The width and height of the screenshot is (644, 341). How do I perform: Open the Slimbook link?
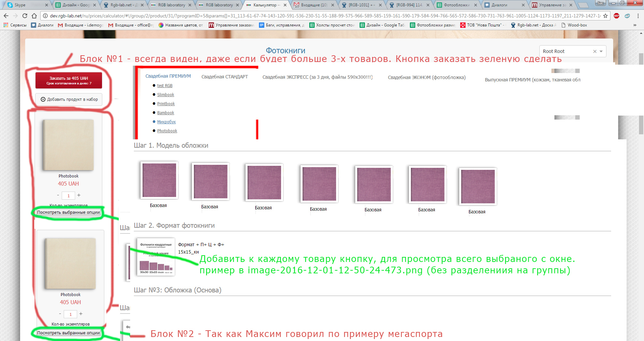(x=165, y=95)
